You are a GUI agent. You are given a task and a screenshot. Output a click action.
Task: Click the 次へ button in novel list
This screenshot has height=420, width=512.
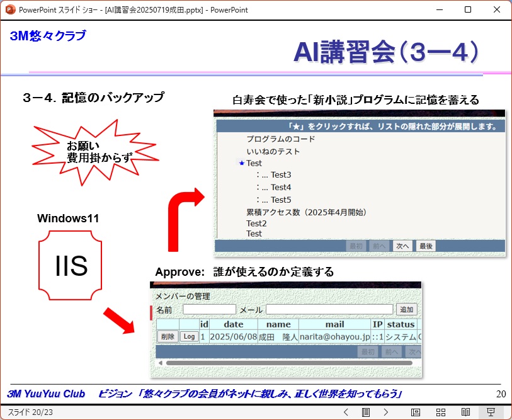click(401, 246)
